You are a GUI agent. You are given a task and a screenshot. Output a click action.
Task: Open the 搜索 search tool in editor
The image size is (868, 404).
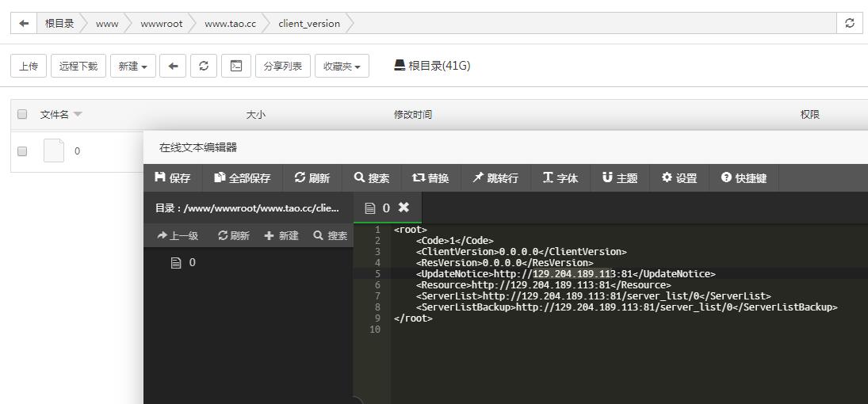tap(372, 178)
